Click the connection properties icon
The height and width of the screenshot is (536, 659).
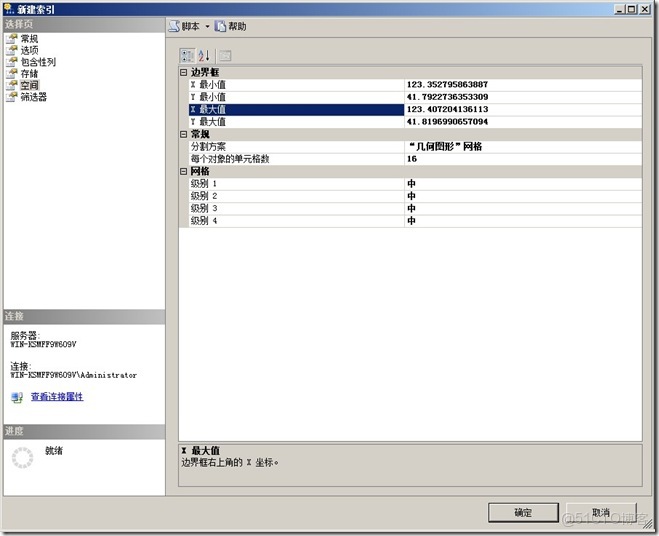coord(17,397)
